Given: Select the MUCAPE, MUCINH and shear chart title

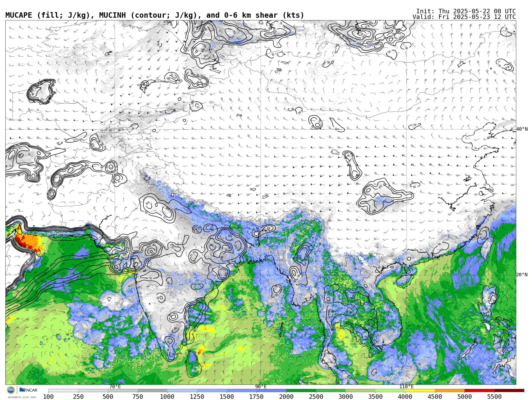Looking at the screenshot, I should click(155, 15).
